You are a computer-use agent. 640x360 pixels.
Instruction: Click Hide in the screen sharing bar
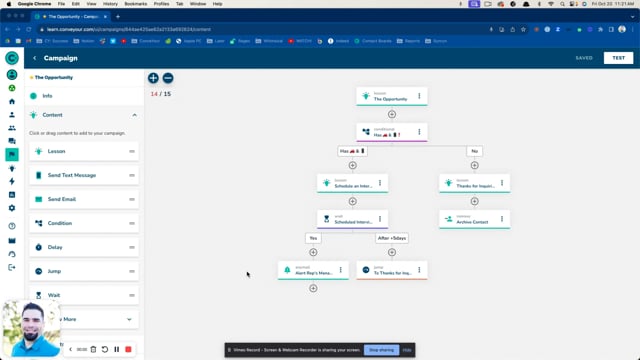pyautogui.click(x=407, y=350)
